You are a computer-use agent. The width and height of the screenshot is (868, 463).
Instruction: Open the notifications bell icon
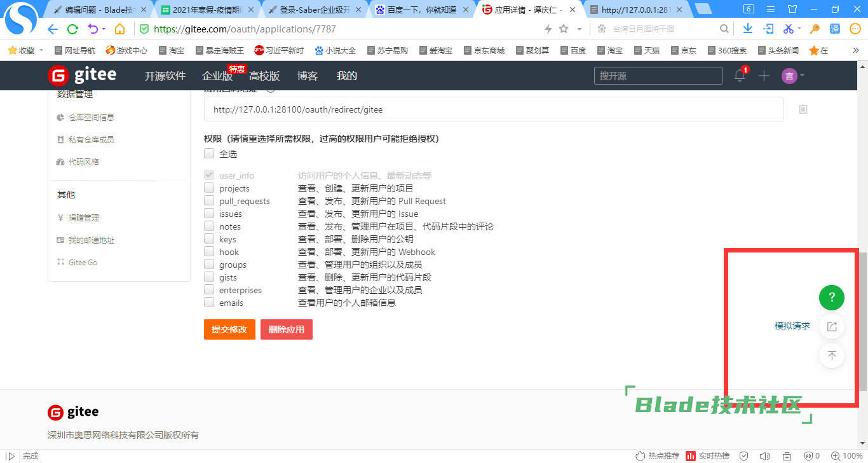click(740, 76)
